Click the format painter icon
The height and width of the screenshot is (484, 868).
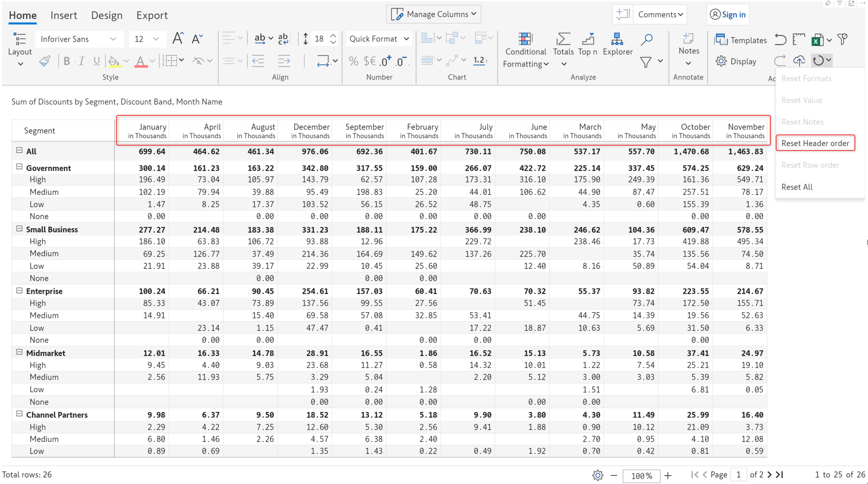click(x=45, y=61)
